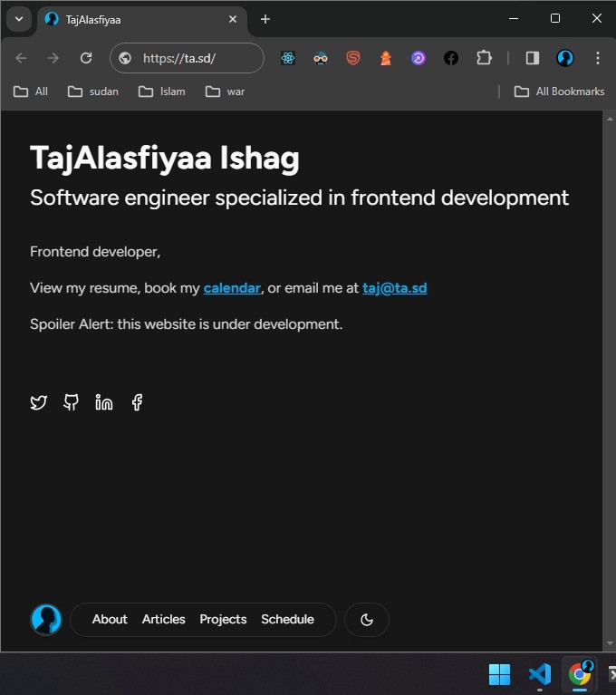The height and width of the screenshot is (695, 616).
Task: Click scrollbar down arrow
Action: [610, 643]
